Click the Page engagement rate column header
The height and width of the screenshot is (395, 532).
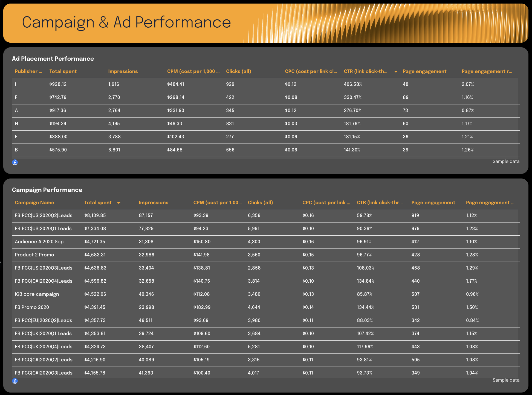point(487,71)
